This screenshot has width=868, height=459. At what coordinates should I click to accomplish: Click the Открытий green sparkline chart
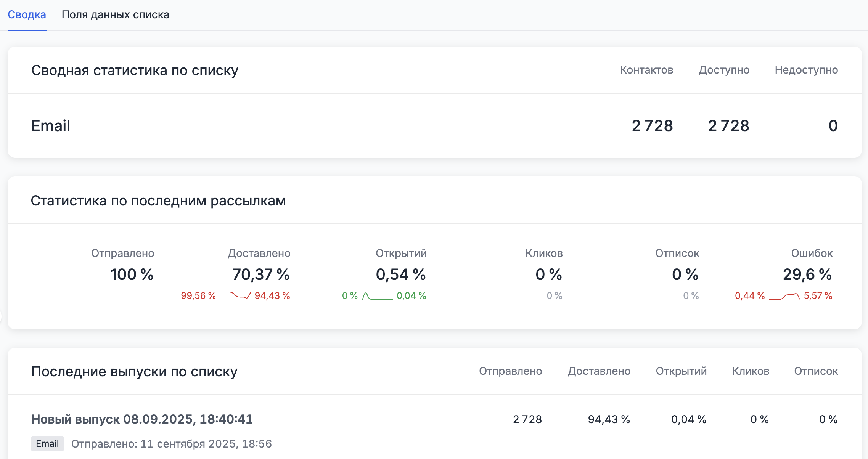(x=377, y=296)
